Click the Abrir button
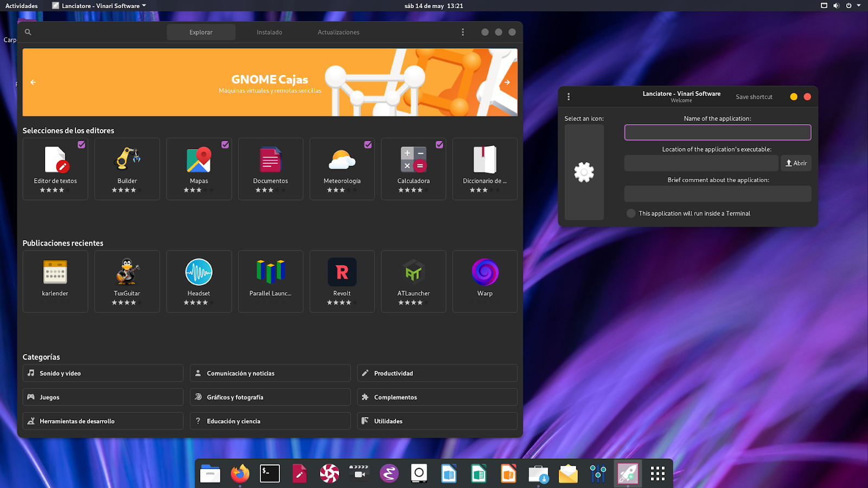 click(x=796, y=163)
